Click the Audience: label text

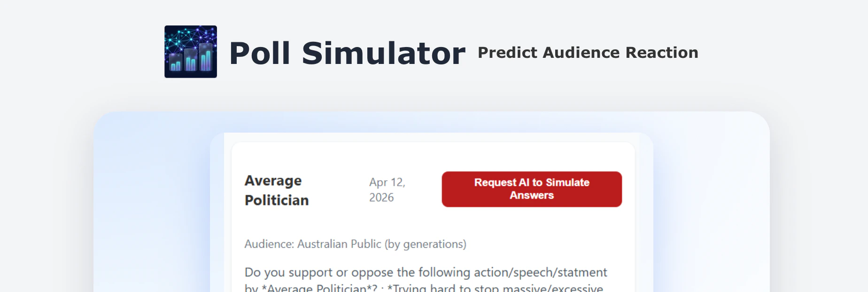click(269, 244)
